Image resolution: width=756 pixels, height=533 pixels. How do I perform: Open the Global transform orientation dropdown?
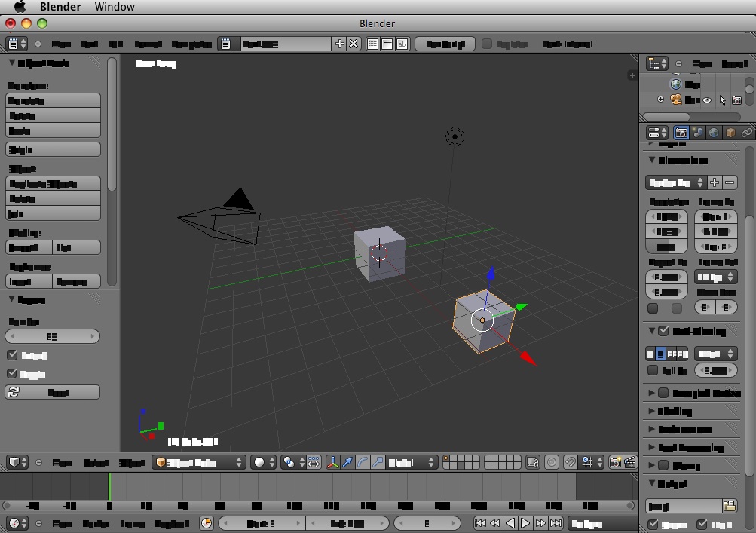pos(413,462)
